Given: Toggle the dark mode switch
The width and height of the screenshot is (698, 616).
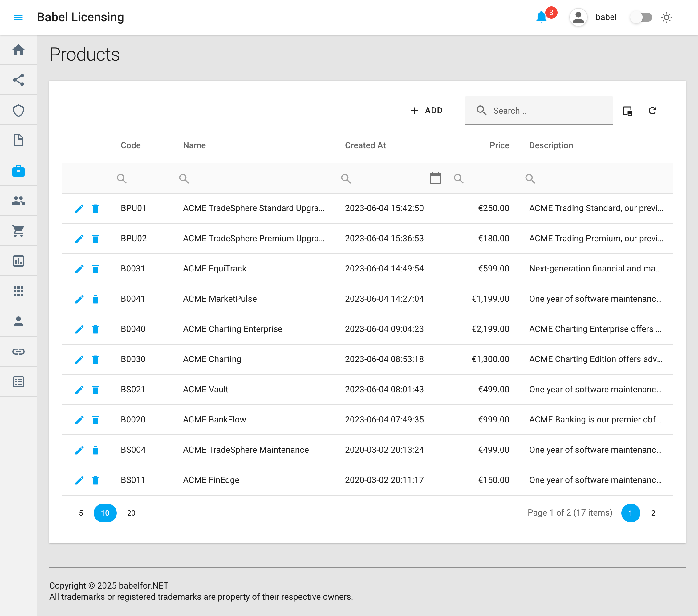Looking at the screenshot, I should [x=641, y=17].
